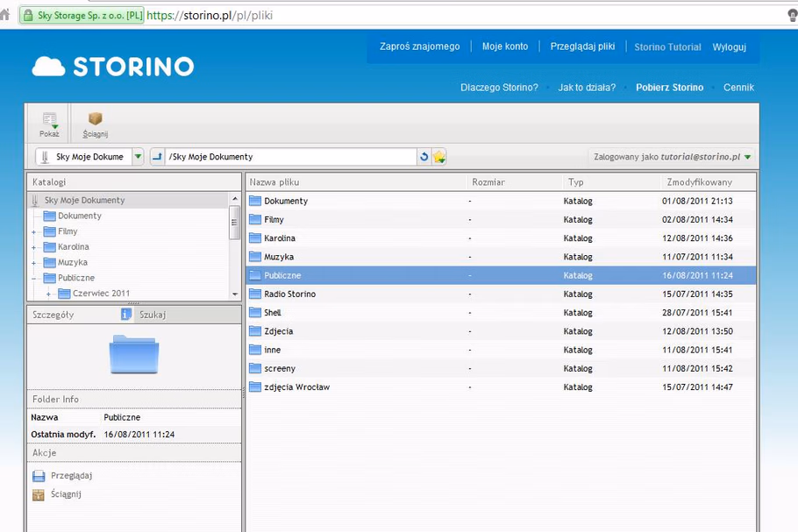The image size is (798, 532).
Task: Expand the Karolina tree node
Action: 34,248
